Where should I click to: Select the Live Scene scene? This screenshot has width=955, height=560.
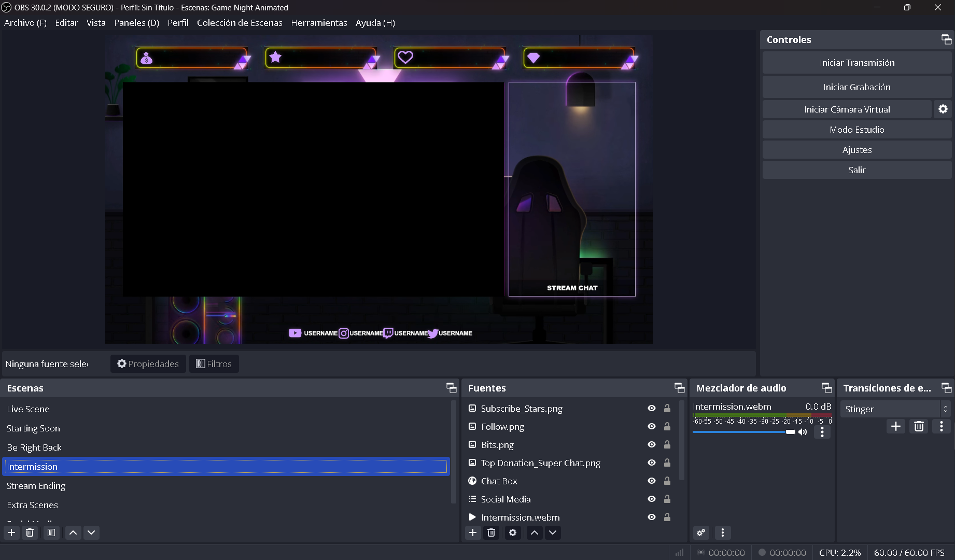pyautogui.click(x=226, y=409)
